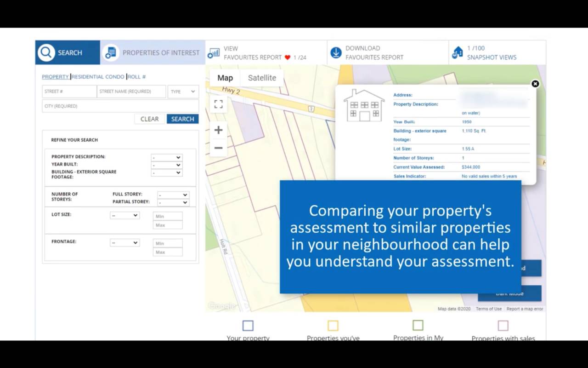588x368 pixels.
Task: Click the Your property blue legend box
Action: (x=248, y=326)
